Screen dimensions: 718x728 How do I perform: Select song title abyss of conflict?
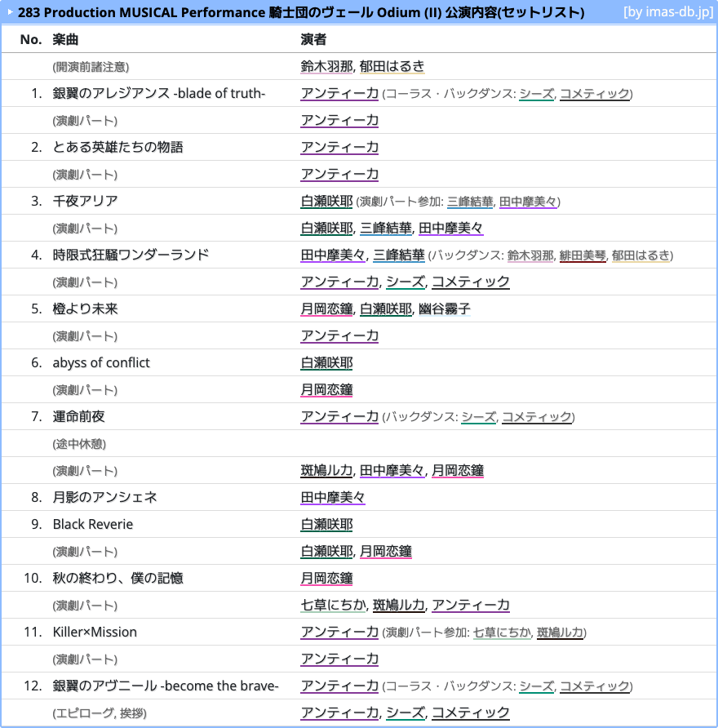[x=101, y=362]
